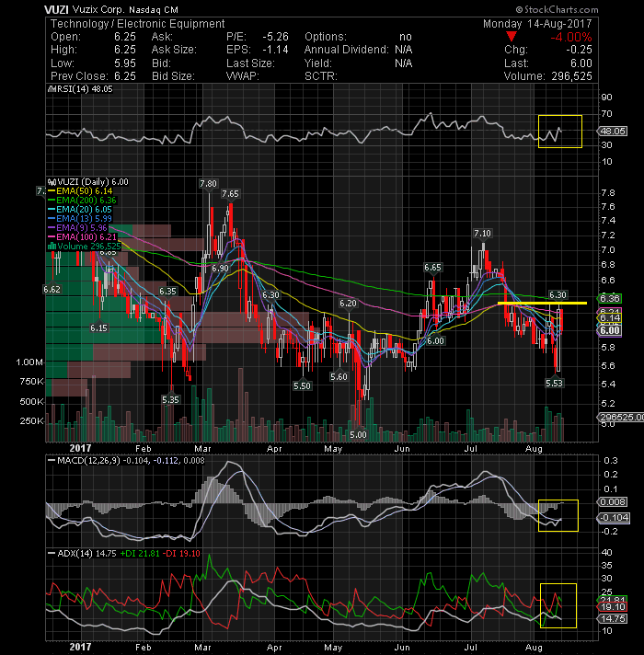The image size is (644, 655).
Task: Select the 7.10 July high label
Action: pyautogui.click(x=482, y=234)
